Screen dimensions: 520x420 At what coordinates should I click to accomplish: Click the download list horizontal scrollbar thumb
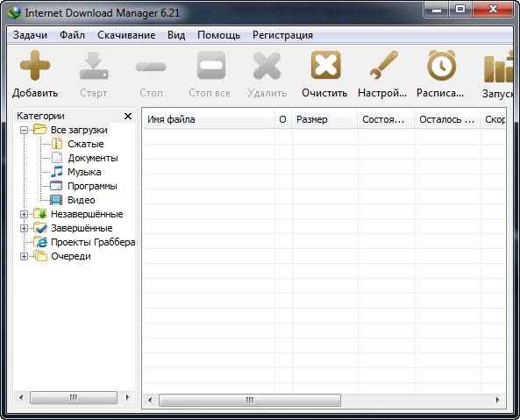(x=250, y=400)
